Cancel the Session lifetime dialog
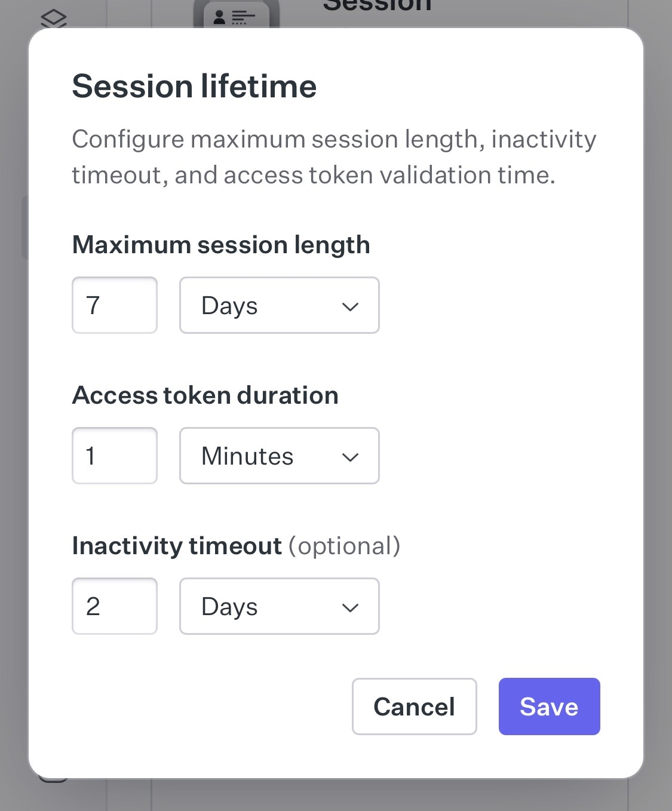Screen dimensions: 672x811 pyautogui.click(x=414, y=706)
